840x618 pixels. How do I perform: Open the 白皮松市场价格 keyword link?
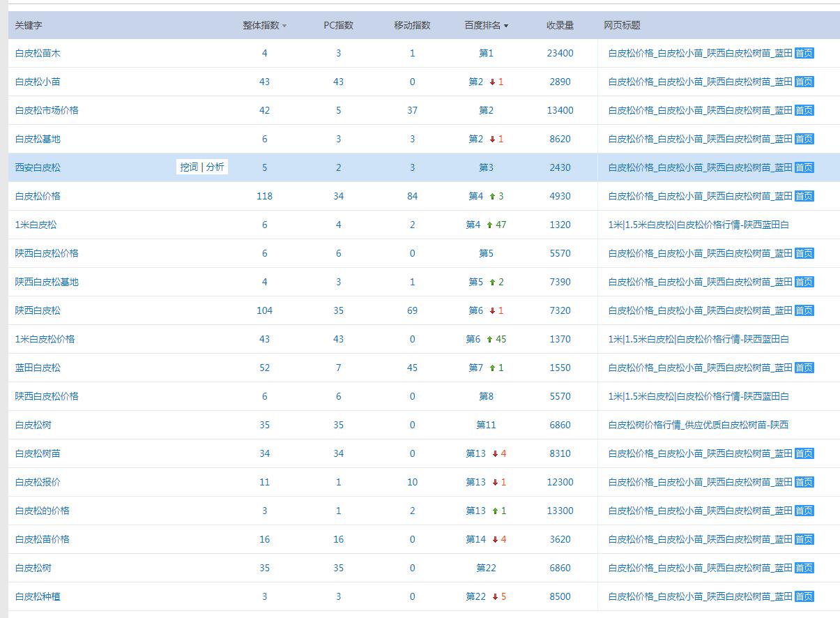pyautogui.click(x=47, y=110)
